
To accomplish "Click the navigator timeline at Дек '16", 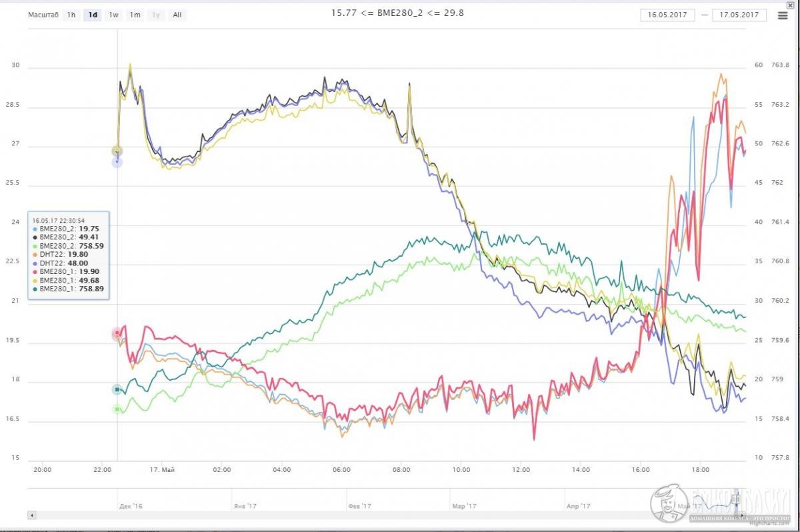I will click(x=130, y=506).
